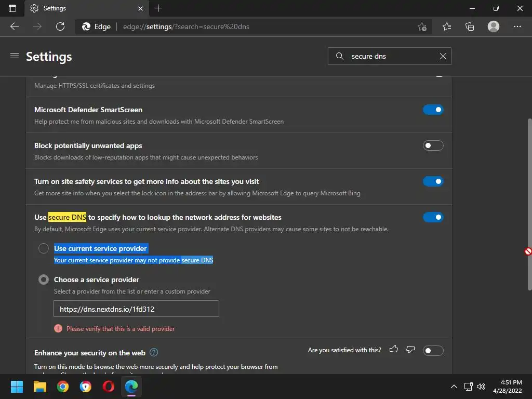Reload the settings page
Viewport: 532px width, 399px height.
[x=60, y=26]
